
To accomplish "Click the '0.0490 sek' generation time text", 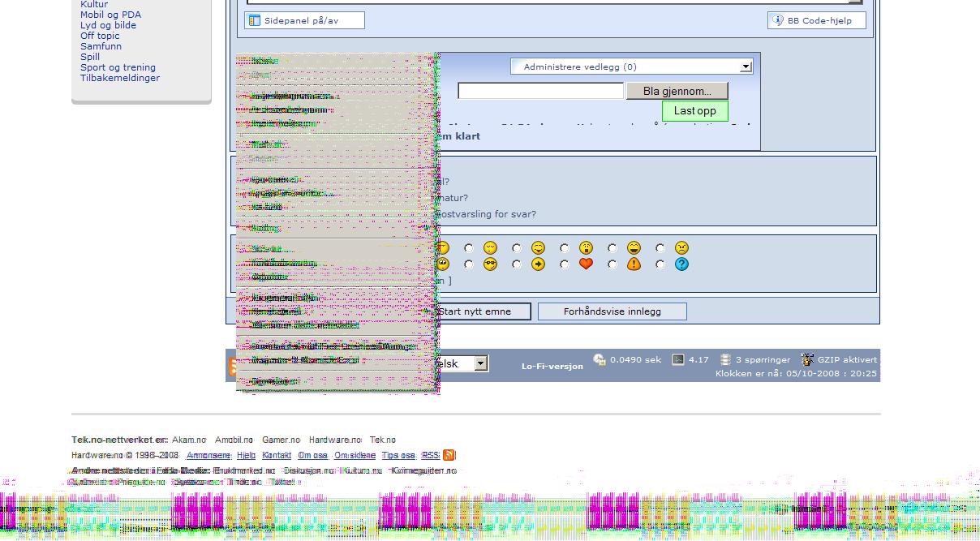I will click(x=635, y=359).
